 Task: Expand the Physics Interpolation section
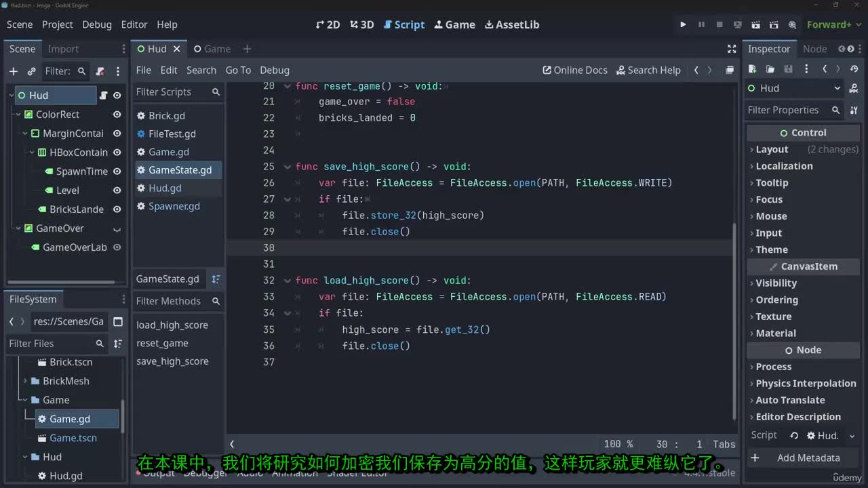tap(806, 383)
